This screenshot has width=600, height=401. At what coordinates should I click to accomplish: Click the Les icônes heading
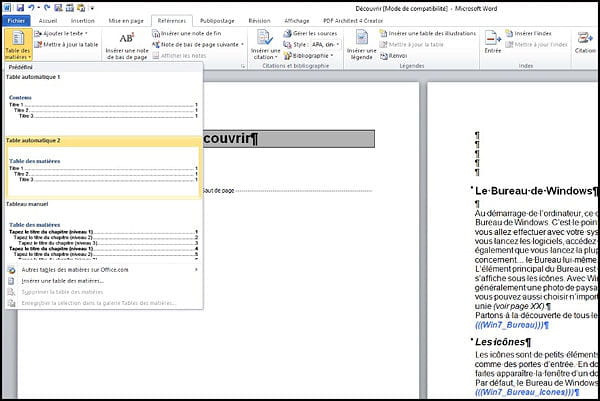tap(503, 342)
